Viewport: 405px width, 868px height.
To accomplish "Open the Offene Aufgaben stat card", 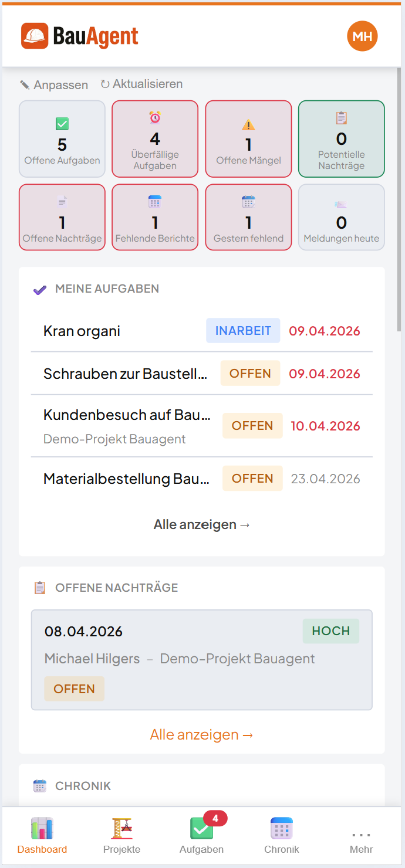I will point(62,139).
